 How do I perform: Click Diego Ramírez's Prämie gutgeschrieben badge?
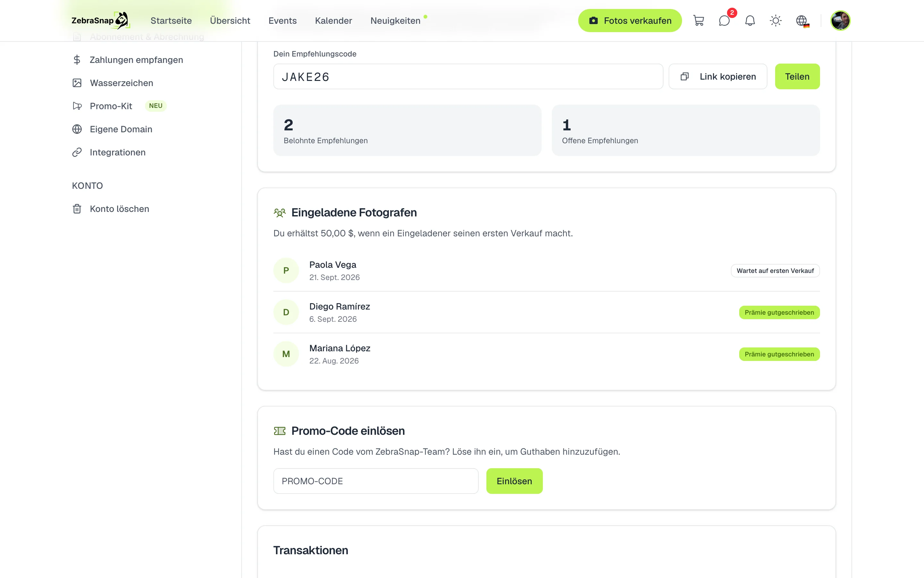779,312
